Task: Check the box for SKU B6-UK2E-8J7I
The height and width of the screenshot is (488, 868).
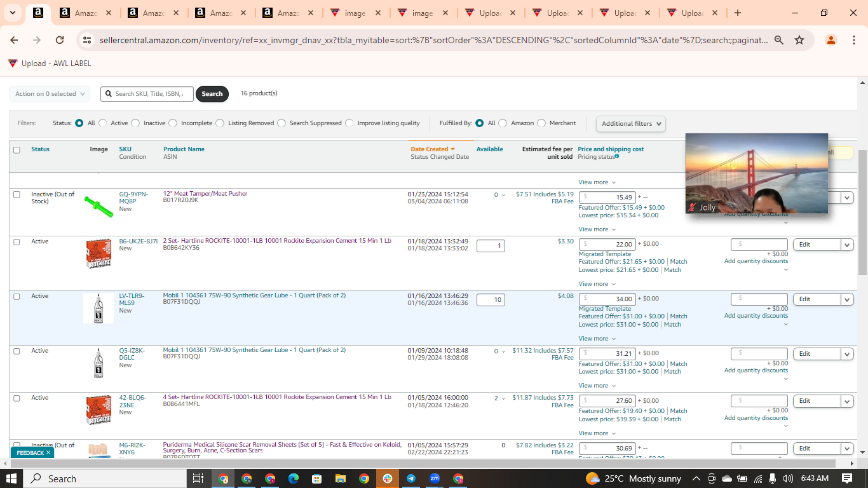Action: pyautogui.click(x=17, y=241)
